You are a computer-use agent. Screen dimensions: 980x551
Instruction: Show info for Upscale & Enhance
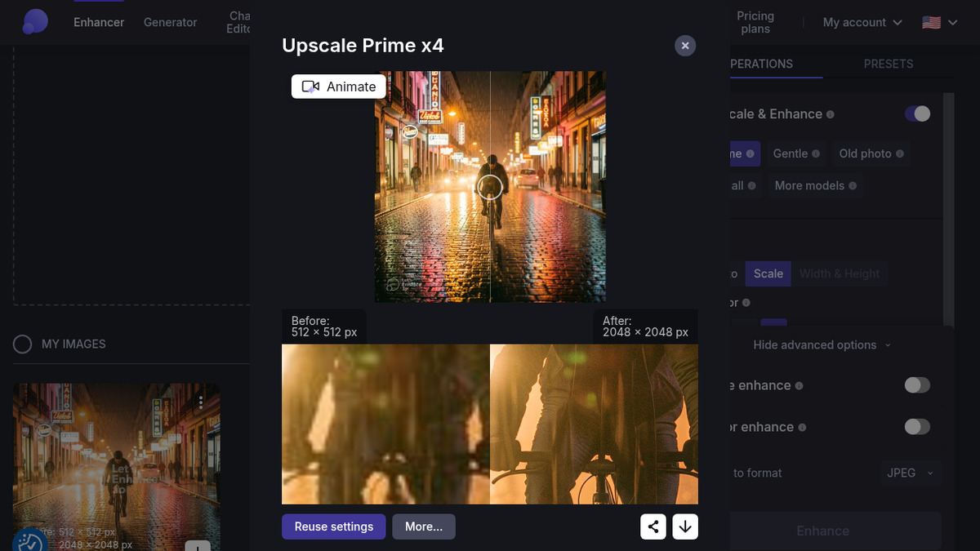(x=831, y=114)
